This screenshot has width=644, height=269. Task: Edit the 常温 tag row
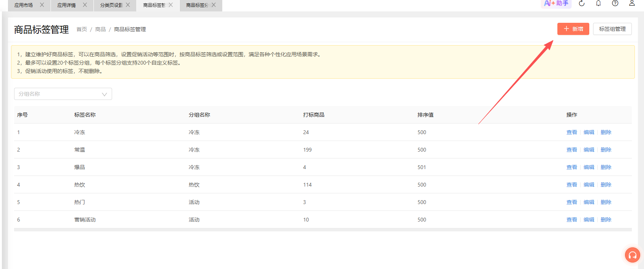pyautogui.click(x=589, y=150)
